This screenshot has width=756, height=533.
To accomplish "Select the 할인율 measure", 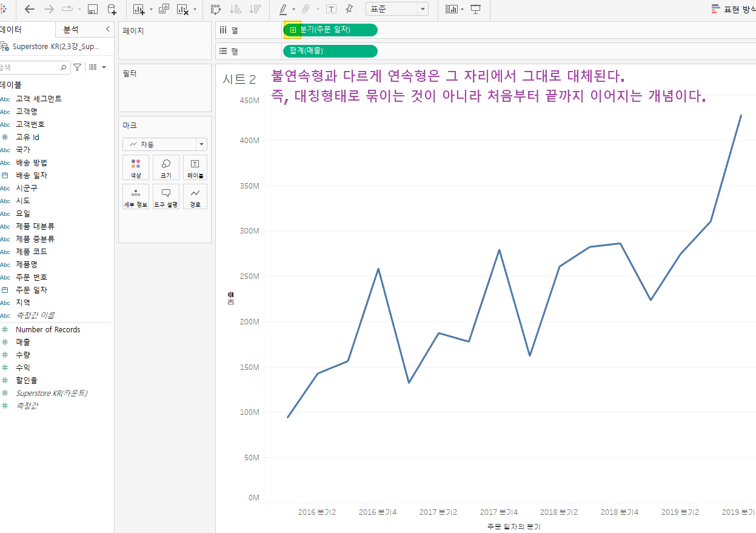I will tap(27, 381).
